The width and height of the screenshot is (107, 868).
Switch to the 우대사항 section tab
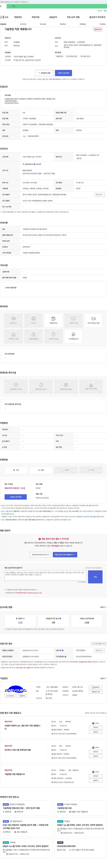coord(43,24)
